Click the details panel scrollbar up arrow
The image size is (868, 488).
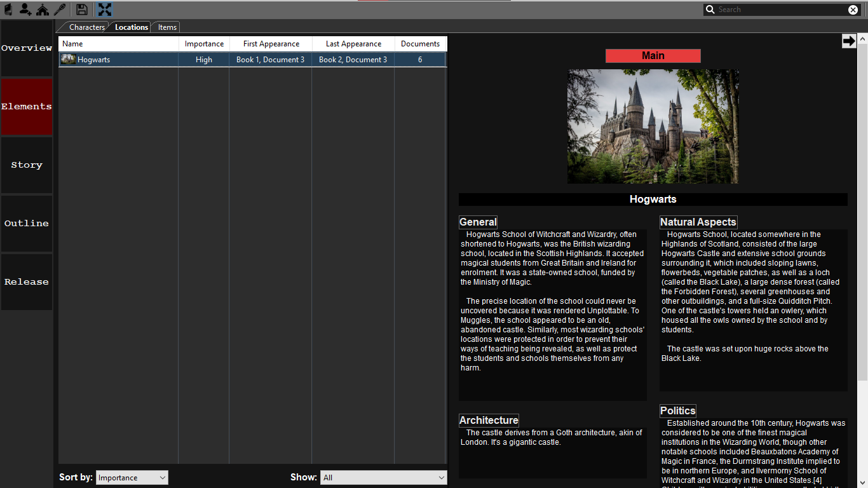pyautogui.click(x=862, y=39)
